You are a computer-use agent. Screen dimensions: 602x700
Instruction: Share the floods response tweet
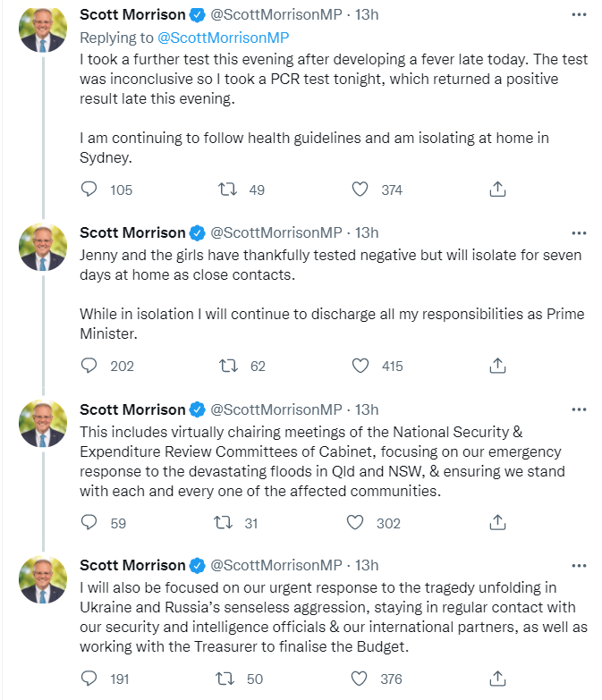497,522
